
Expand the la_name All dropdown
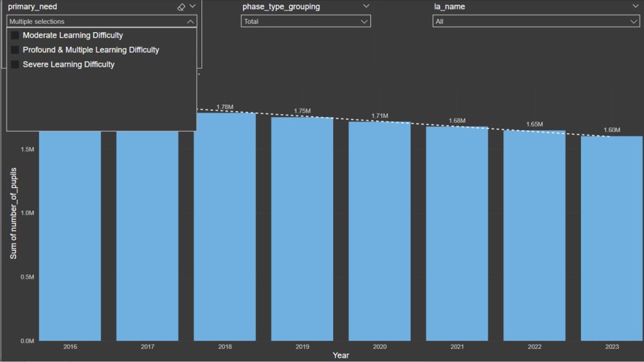(536, 21)
